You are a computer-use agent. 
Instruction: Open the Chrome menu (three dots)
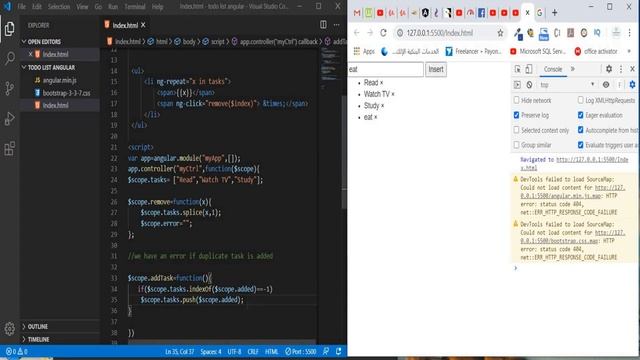pyautogui.click(x=629, y=33)
